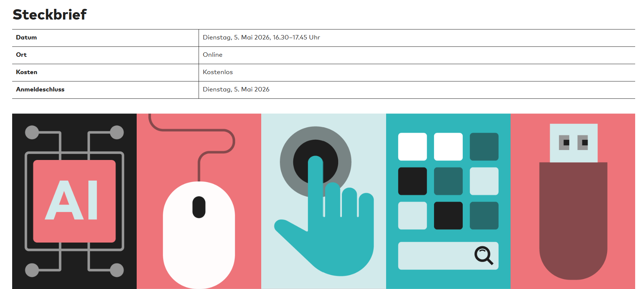This screenshot has width=644, height=289.
Task: Click the Kostenlos cost value
Action: [218, 72]
